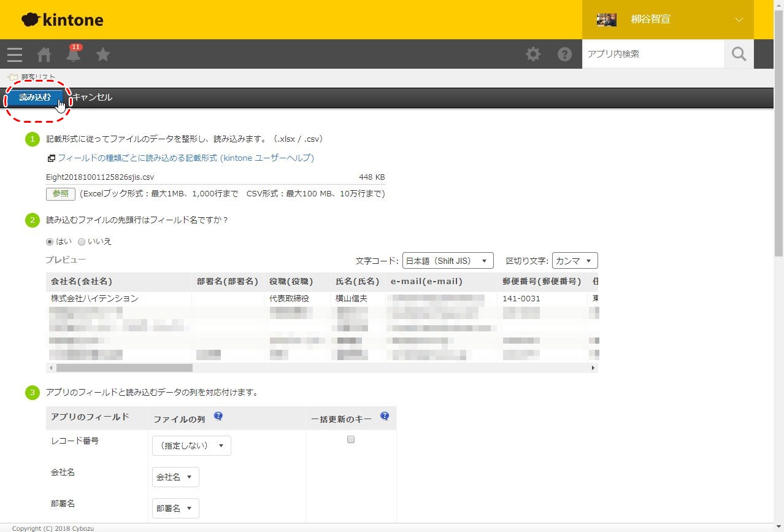Go to kintone home portal icon
The height and width of the screenshot is (532, 784).
[x=44, y=55]
